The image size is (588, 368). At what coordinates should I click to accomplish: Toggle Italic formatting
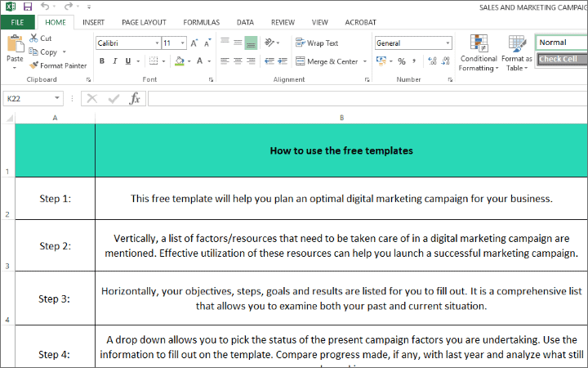click(x=116, y=61)
